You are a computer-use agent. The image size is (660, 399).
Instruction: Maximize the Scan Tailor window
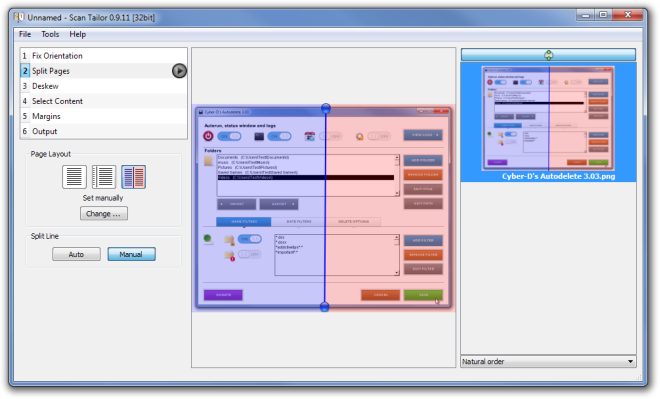coord(603,15)
